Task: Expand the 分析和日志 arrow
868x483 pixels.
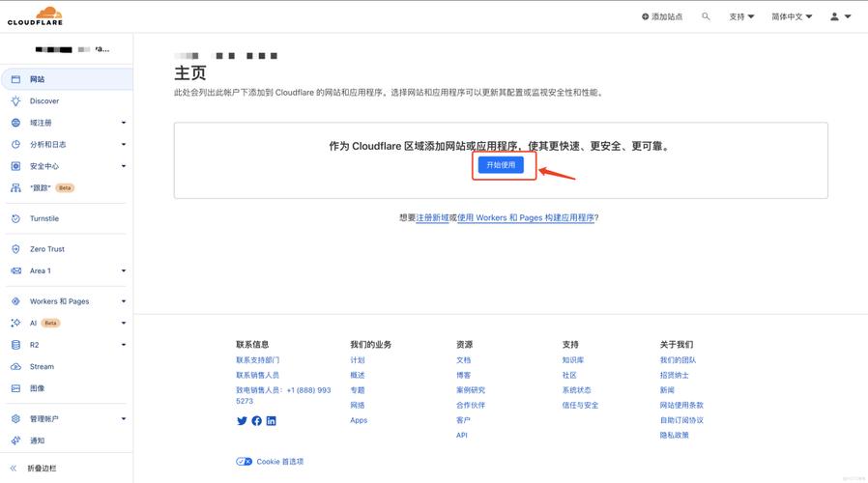Action: click(124, 144)
